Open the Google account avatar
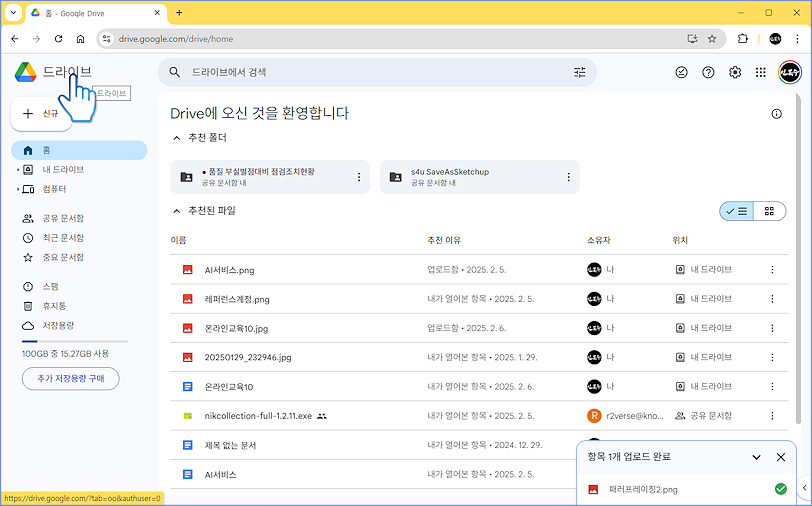 789,73
